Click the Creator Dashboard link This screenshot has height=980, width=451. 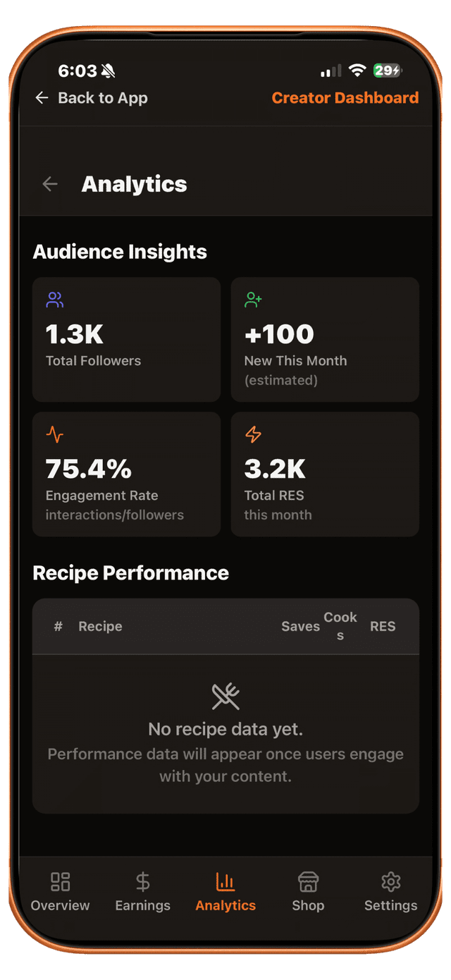345,98
